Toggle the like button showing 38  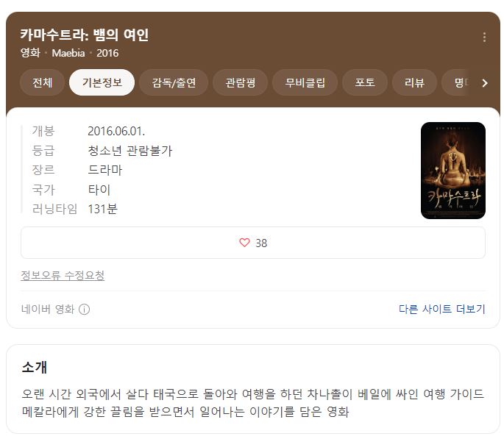pos(253,243)
